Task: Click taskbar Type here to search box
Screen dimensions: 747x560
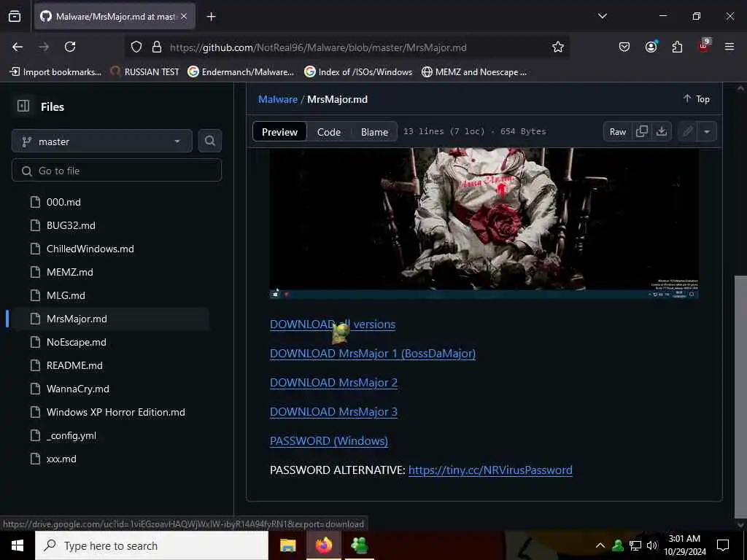Action: click(x=152, y=545)
